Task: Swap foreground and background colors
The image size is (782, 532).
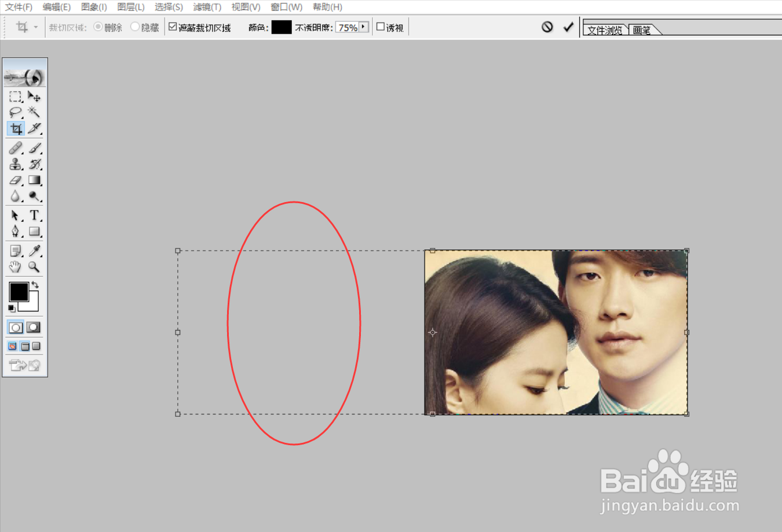Action: (x=35, y=284)
